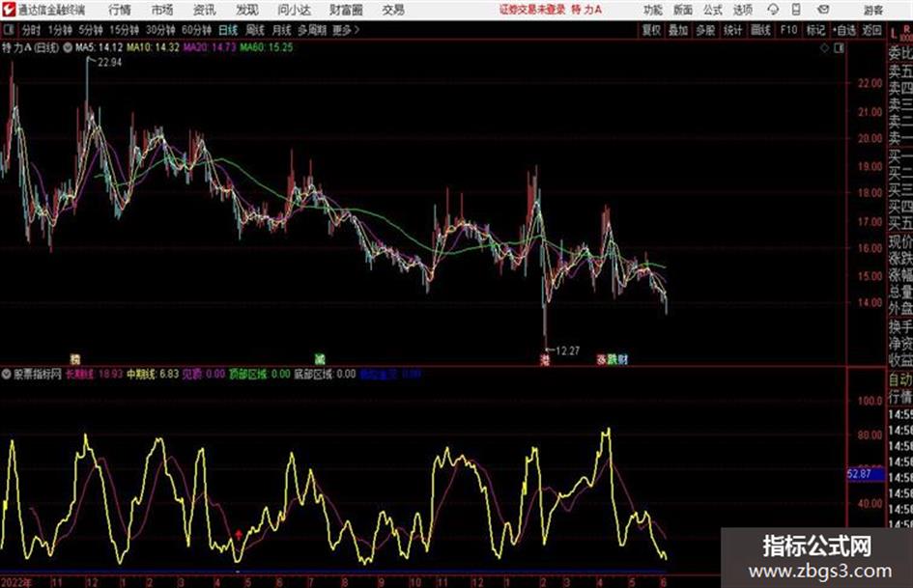Click the 多股 toolbar button

click(x=705, y=30)
